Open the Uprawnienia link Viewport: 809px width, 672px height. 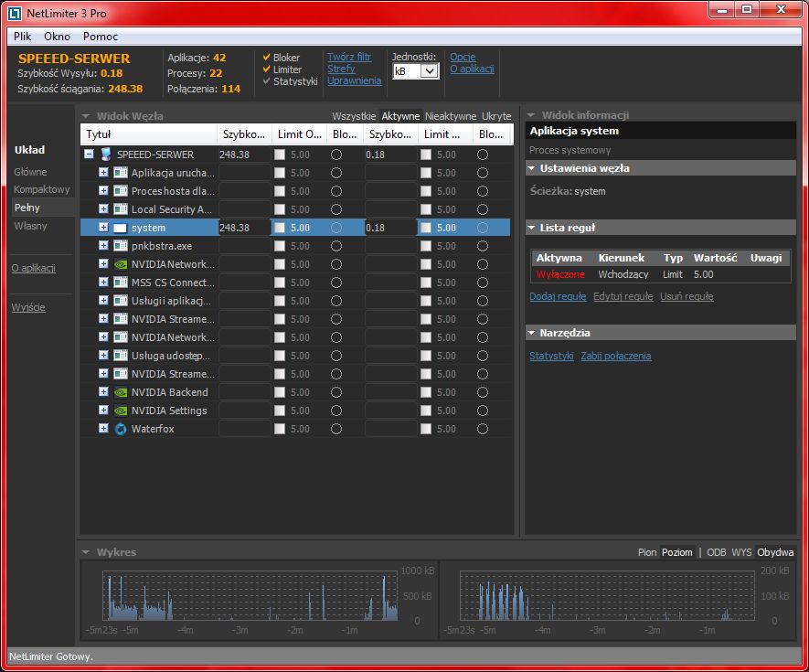355,80
